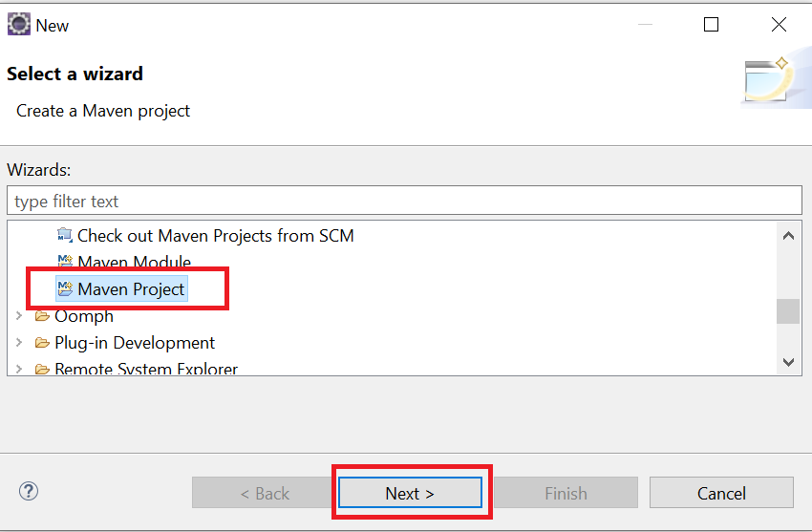Viewport: 812px width, 532px height.
Task: Click the wizard filter text field
Action: click(x=404, y=201)
